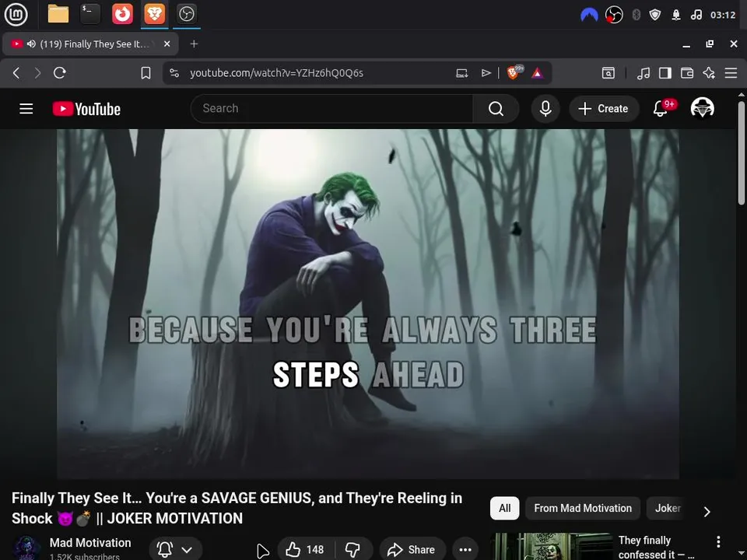Screen dimensions: 747x560
Task: Open the They finally confessed it video thumbnail
Action: click(551, 547)
